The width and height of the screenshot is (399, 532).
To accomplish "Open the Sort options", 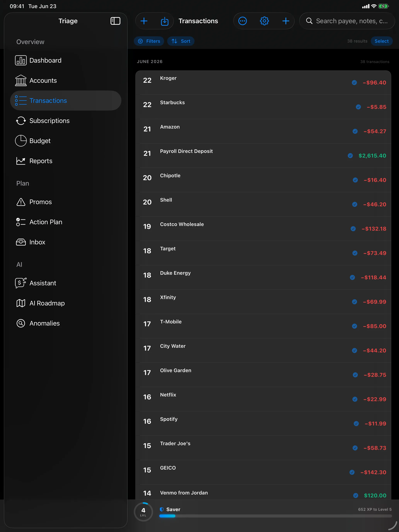I will click(181, 41).
